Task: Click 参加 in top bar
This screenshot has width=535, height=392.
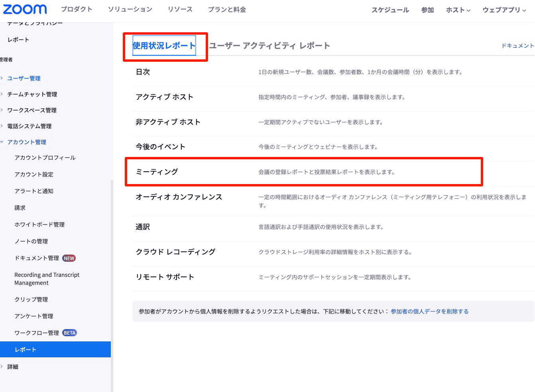Action: tap(427, 10)
